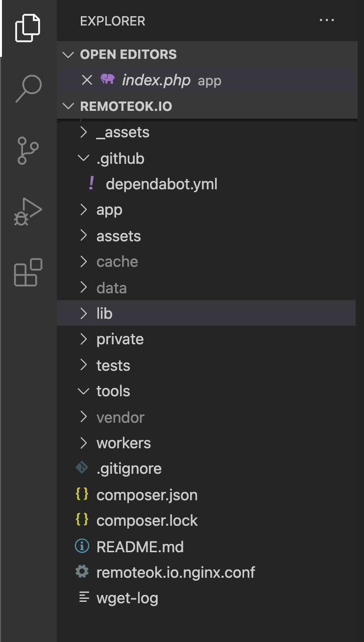
Task: Click the PHP elephant icon beside index.php
Action: pyautogui.click(x=107, y=79)
